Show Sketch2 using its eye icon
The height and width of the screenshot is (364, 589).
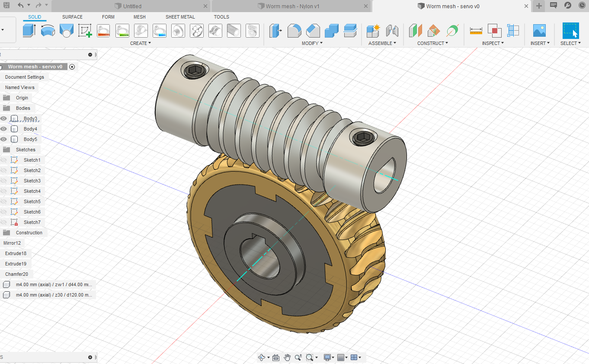point(3,170)
